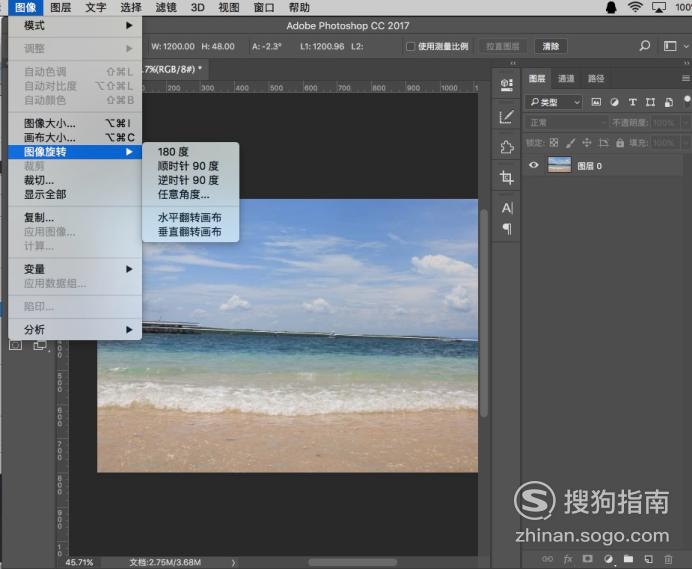This screenshot has width=692, height=569.
Task: Choose 逆时针 90 度
Action: (x=191, y=180)
